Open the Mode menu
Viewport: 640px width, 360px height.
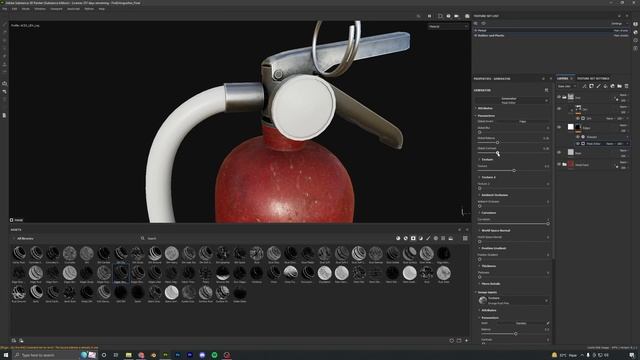[25, 9]
